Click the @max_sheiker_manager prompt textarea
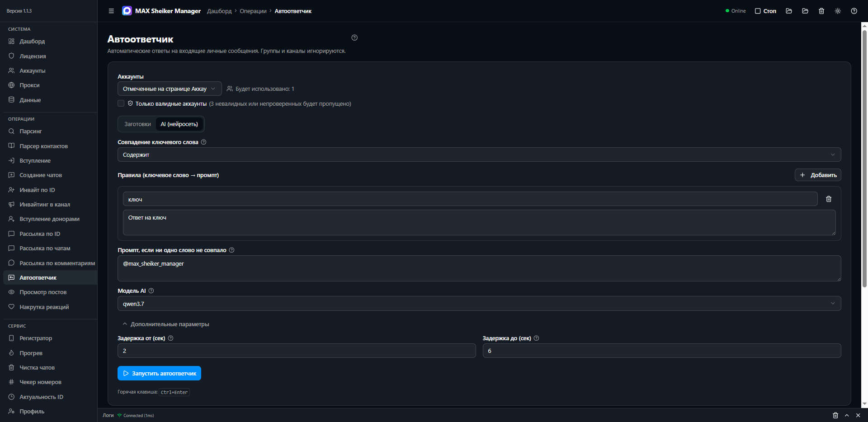The image size is (868, 422). (x=479, y=268)
